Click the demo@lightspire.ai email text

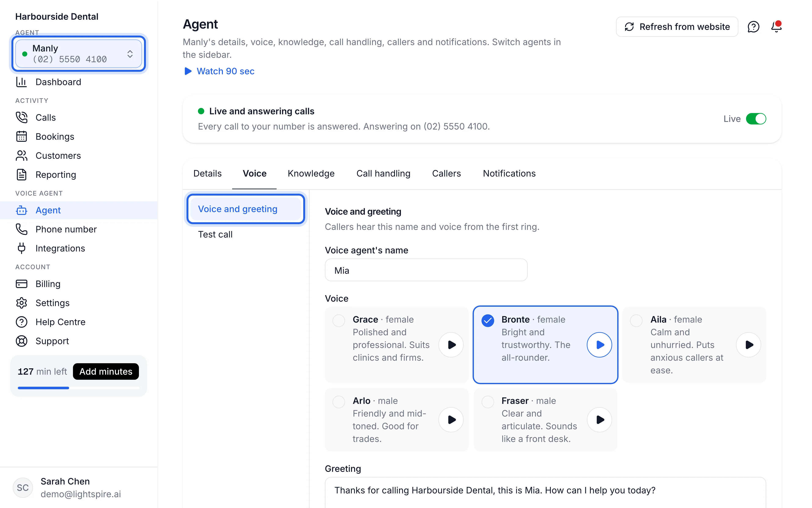click(81, 494)
